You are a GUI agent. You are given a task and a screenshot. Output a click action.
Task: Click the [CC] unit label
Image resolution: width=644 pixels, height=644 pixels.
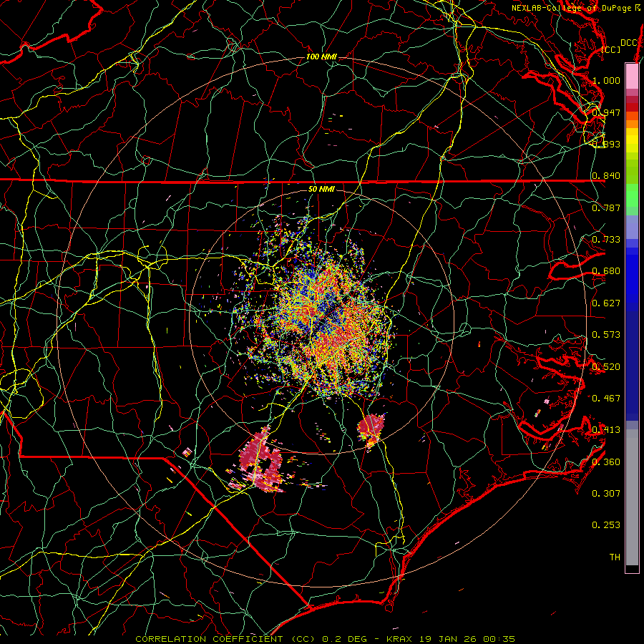pyautogui.click(x=611, y=49)
